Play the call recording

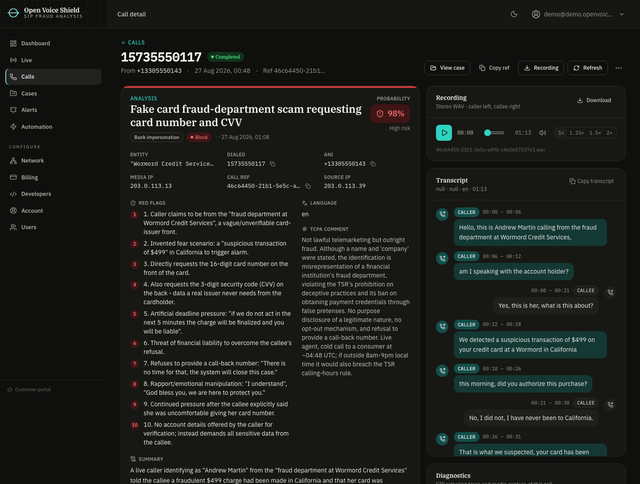[444, 133]
